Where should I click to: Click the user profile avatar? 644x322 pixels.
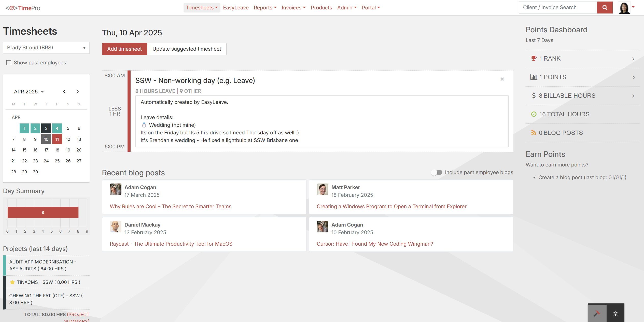tap(624, 8)
